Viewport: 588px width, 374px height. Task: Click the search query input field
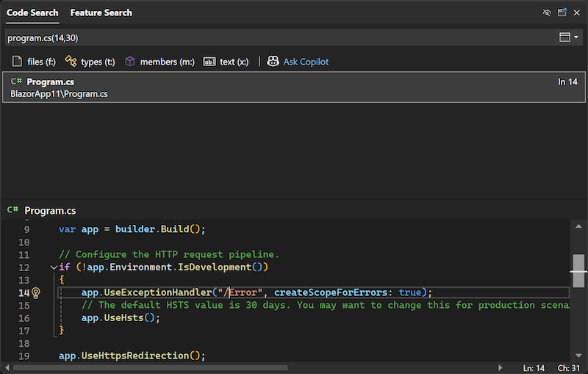point(279,37)
